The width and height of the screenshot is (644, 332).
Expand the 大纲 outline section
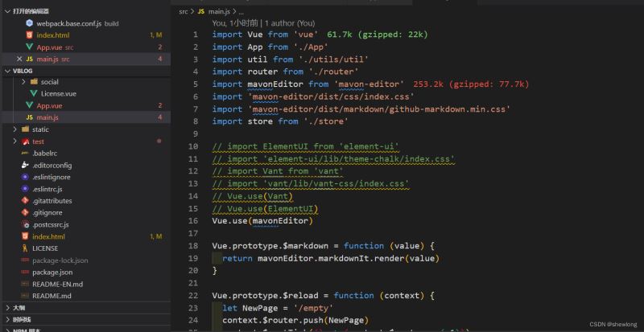point(7,308)
